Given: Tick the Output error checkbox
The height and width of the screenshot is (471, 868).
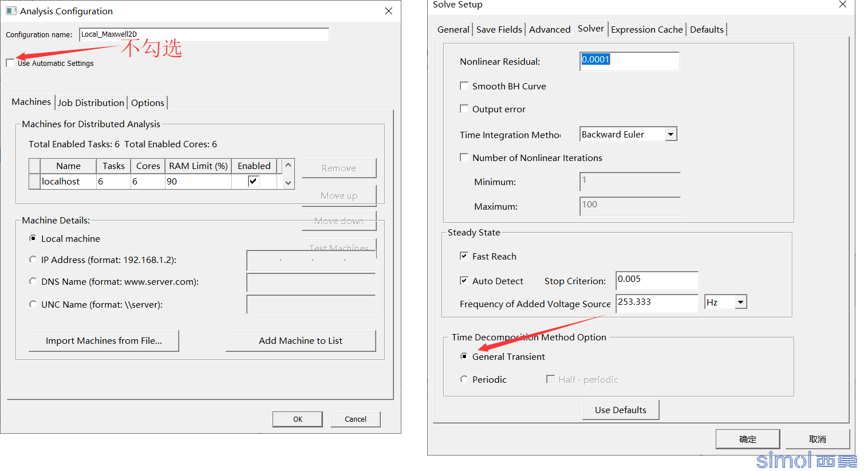Looking at the screenshot, I should point(464,109).
